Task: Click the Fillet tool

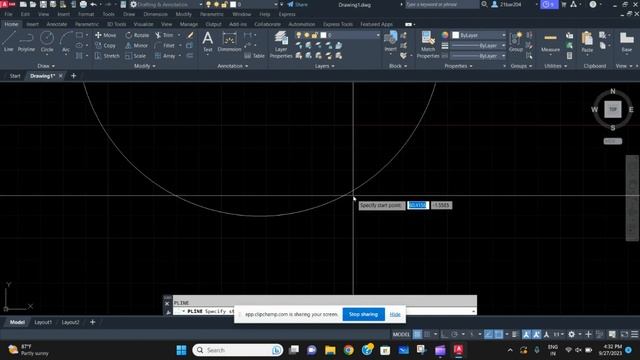Action: [x=165, y=45]
